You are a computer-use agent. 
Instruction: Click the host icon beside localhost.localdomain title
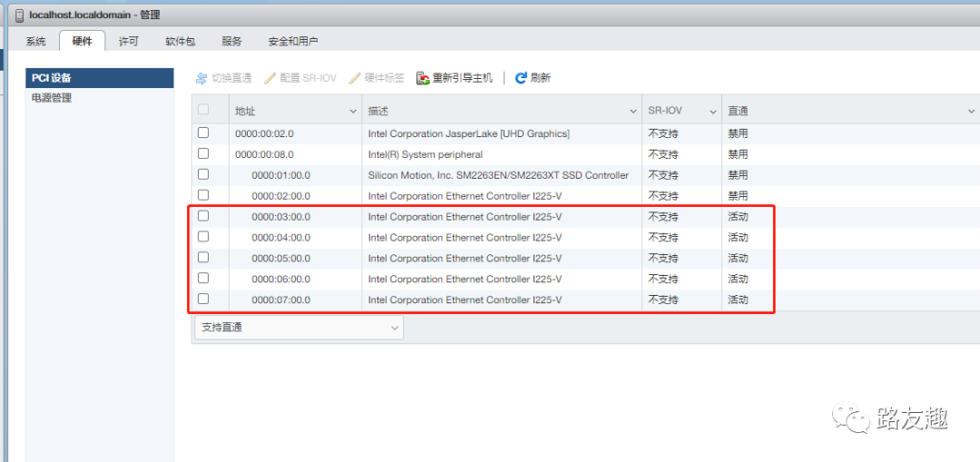[x=19, y=15]
